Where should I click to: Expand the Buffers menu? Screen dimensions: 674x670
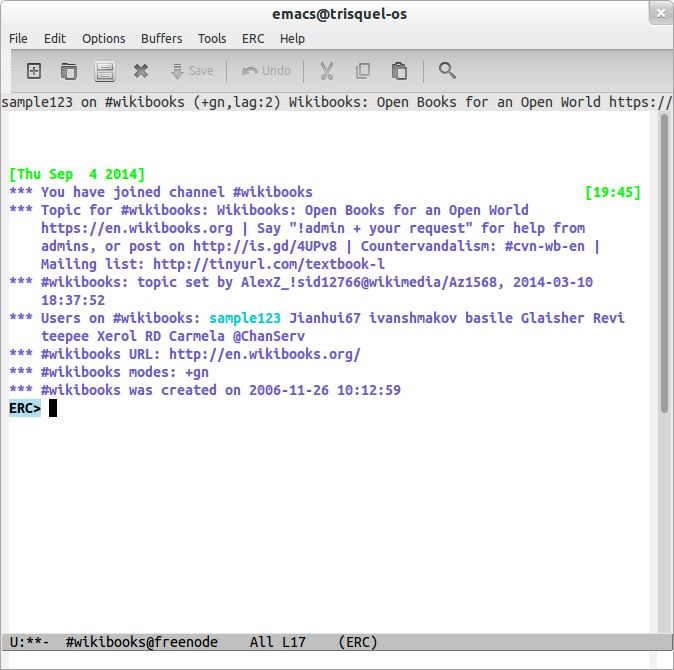pyautogui.click(x=162, y=38)
